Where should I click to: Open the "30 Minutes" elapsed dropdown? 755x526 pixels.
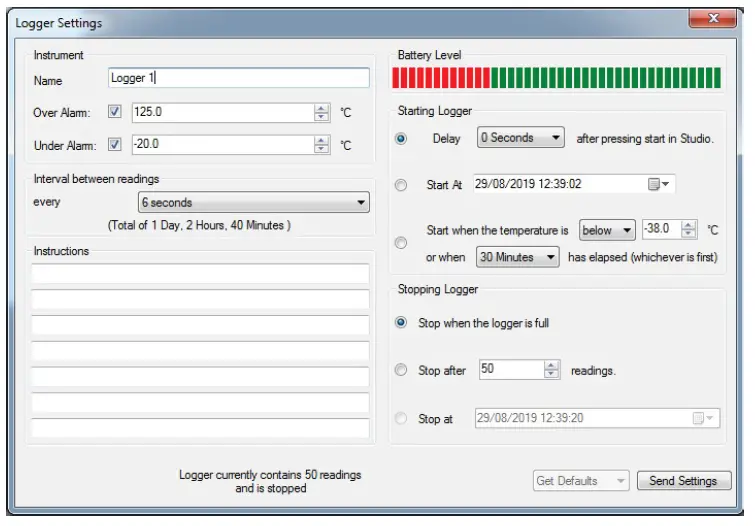coord(518,257)
